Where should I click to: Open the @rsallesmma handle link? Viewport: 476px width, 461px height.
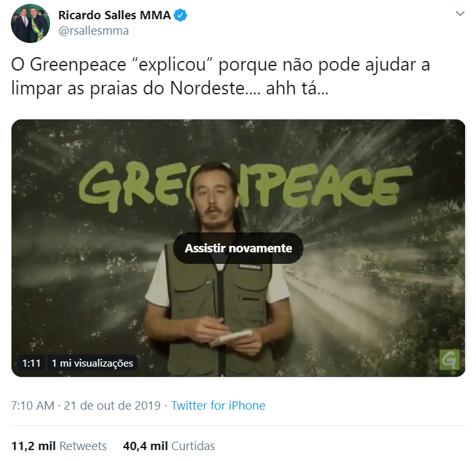coord(94,31)
